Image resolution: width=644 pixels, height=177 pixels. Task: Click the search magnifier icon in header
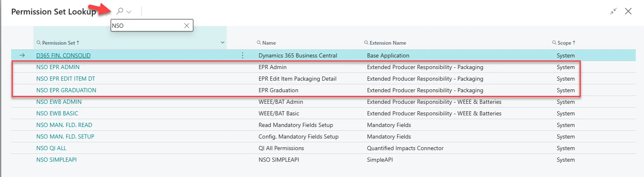120,12
